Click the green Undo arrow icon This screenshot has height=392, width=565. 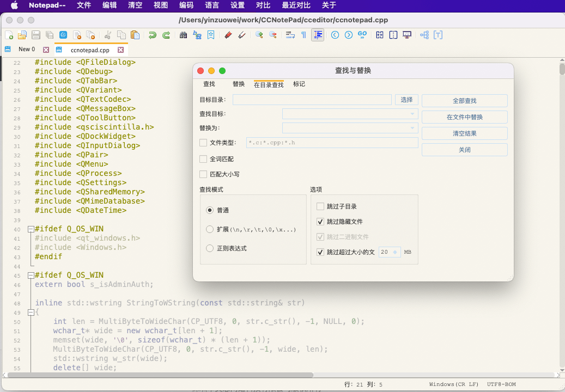click(x=153, y=35)
